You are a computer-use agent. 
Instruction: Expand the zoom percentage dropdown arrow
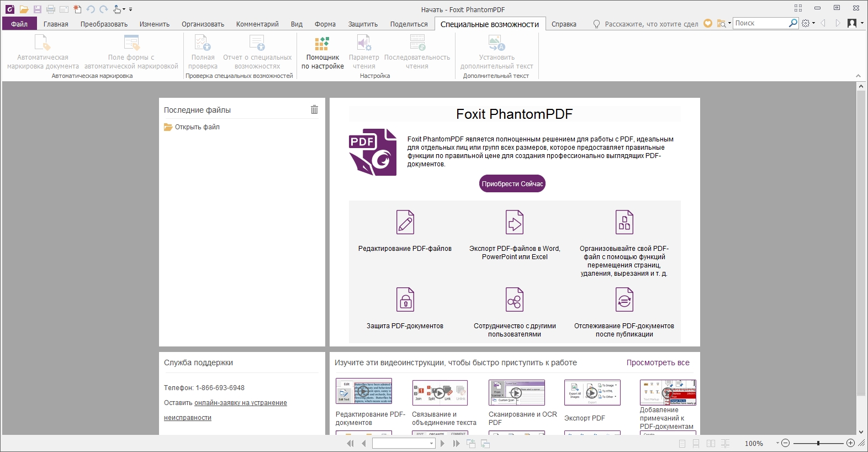pos(777,443)
